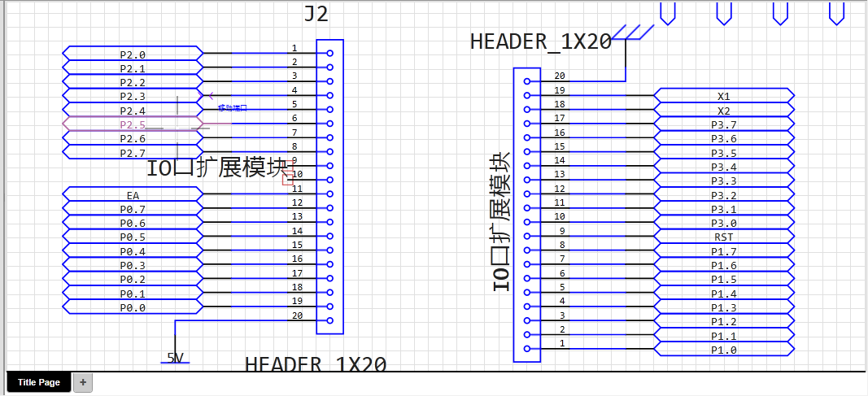Select the HEADER_1X20 label below J2
The height and width of the screenshot is (396, 868).
[316, 364]
